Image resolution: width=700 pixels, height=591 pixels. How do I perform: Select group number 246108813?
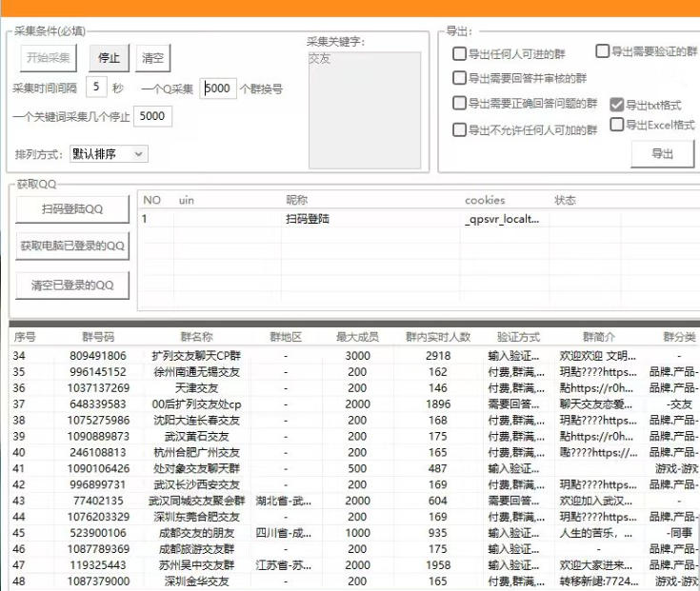[98, 452]
